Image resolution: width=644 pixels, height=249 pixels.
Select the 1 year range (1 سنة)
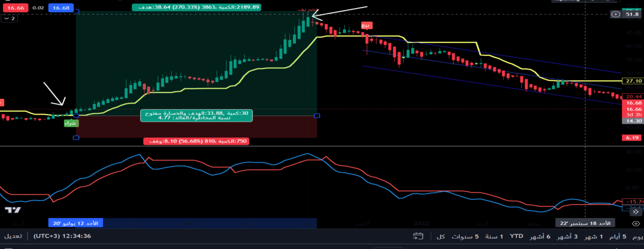[x=494, y=236]
